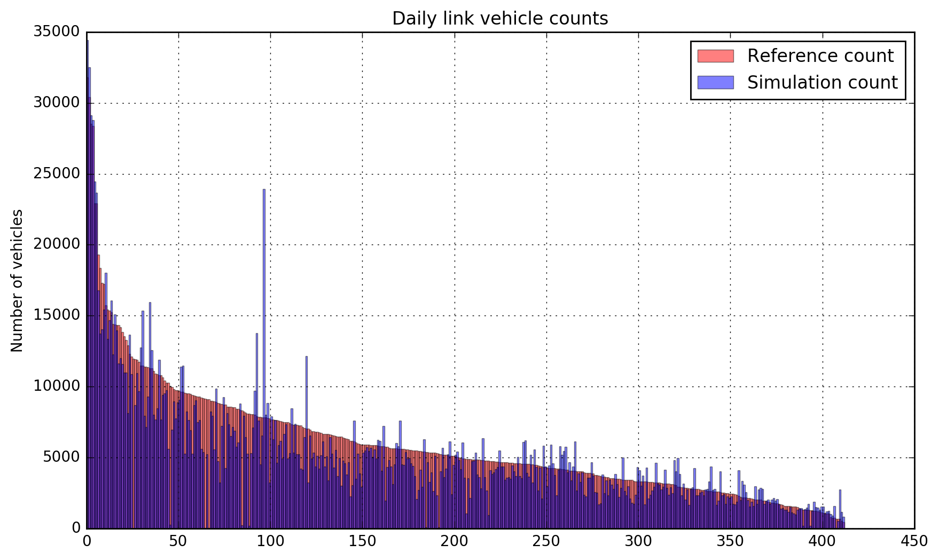939x560 pixels.
Task: Click the x-axis tick label 350
Action: [x=730, y=542]
